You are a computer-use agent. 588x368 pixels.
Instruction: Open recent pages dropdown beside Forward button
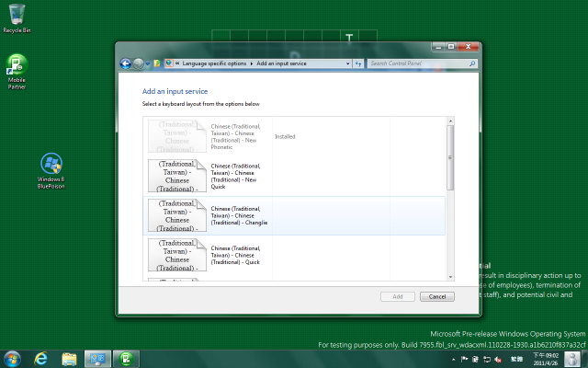[148, 64]
